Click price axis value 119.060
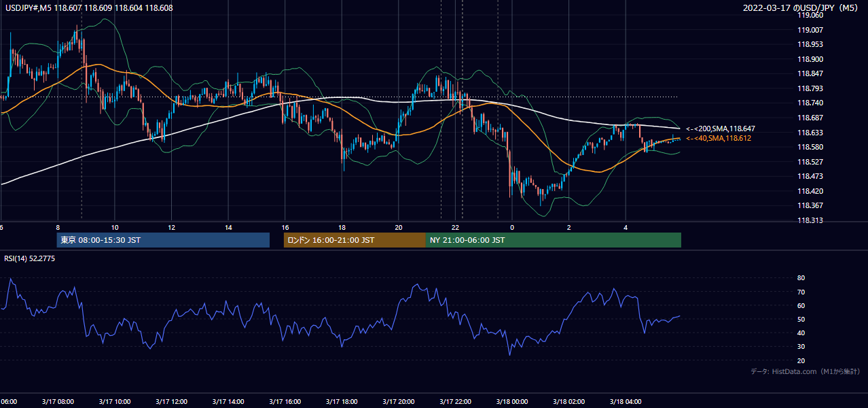868x408 pixels. tap(811, 15)
